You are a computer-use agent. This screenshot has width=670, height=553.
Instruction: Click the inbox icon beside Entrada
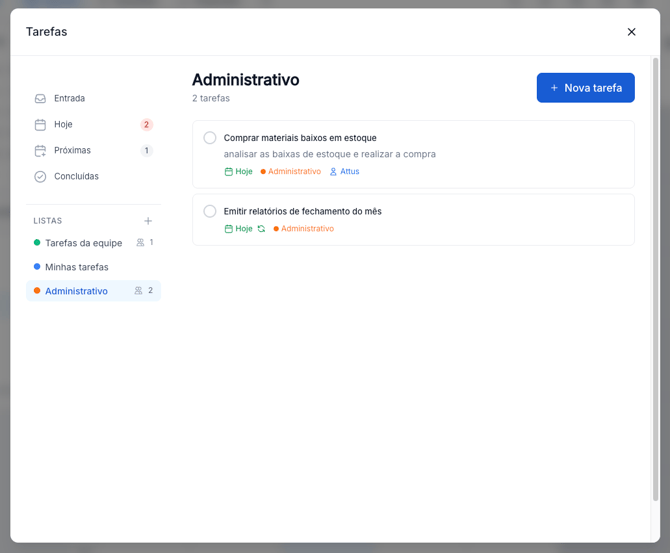click(x=40, y=99)
